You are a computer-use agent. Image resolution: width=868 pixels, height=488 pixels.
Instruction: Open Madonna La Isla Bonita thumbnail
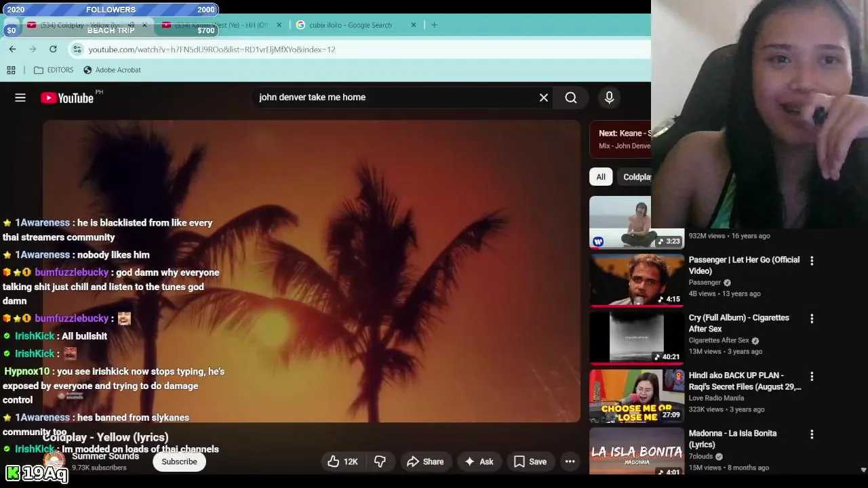tap(637, 451)
